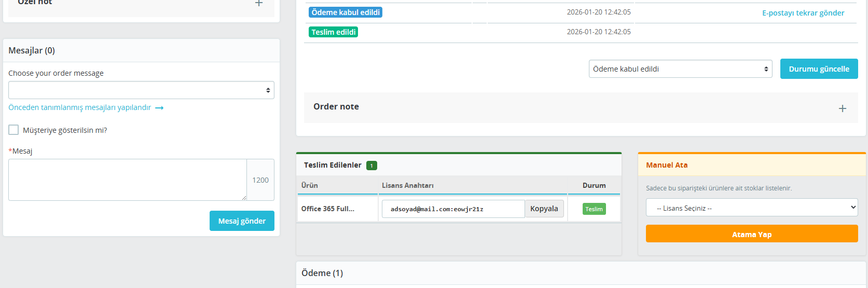Open Önceden tanımlanmış mesajları yapılandır link
The width and height of the screenshot is (868, 288).
tap(80, 107)
